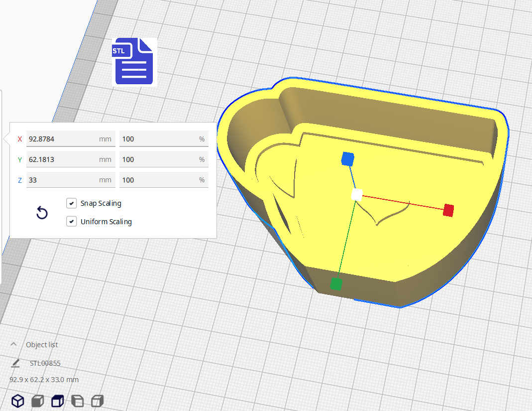Click the red X-axis scale handle
The height and width of the screenshot is (411, 532).
tap(448, 210)
